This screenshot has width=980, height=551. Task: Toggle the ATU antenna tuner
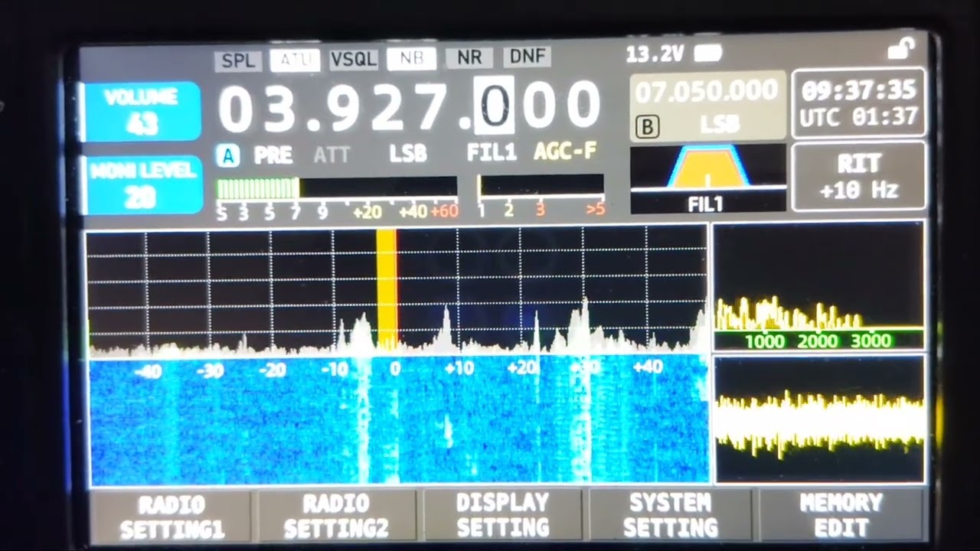click(295, 60)
